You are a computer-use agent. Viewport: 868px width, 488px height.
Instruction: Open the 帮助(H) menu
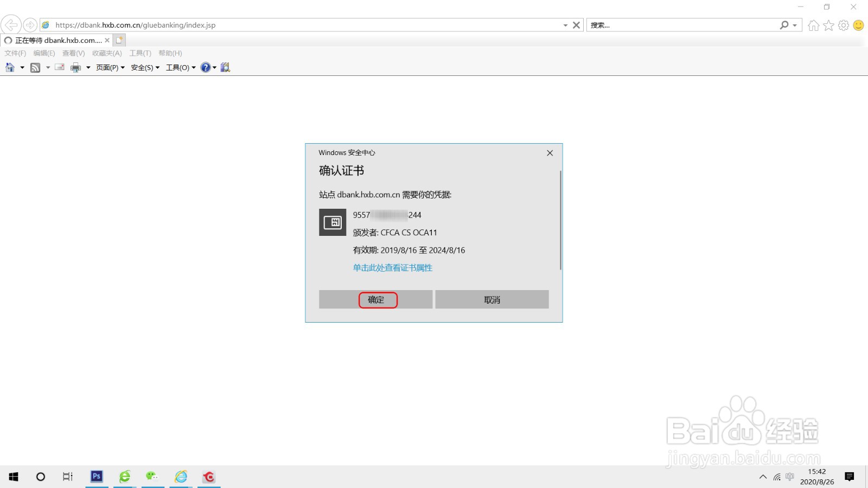pos(170,53)
